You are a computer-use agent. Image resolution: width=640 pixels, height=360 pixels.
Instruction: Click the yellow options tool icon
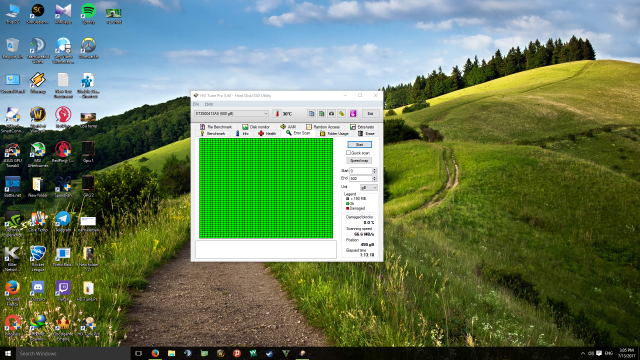point(342,113)
